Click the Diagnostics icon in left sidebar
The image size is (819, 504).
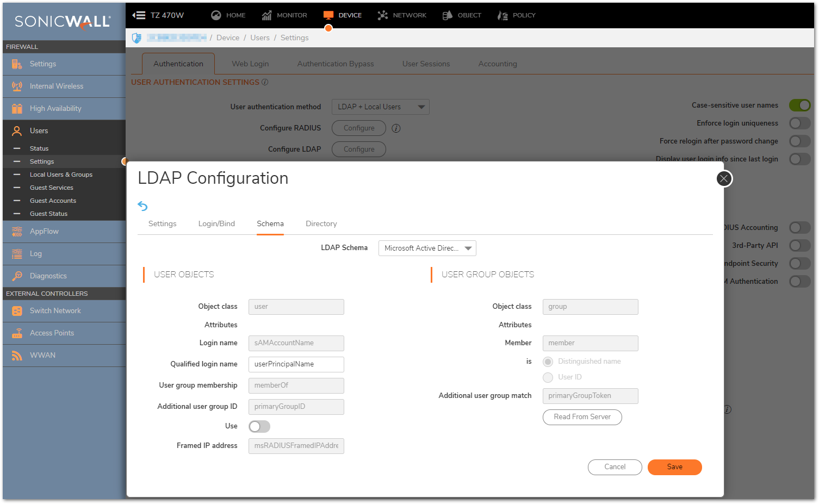pyautogui.click(x=17, y=276)
